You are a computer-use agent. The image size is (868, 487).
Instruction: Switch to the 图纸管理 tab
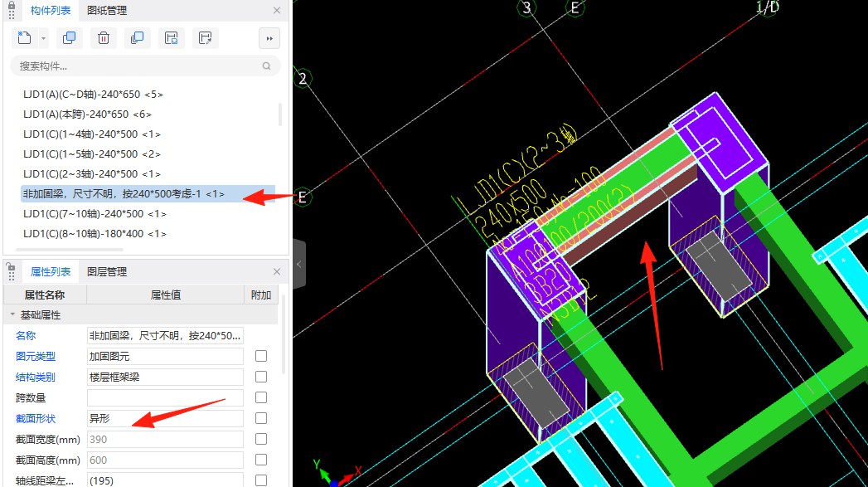(x=107, y=11)
